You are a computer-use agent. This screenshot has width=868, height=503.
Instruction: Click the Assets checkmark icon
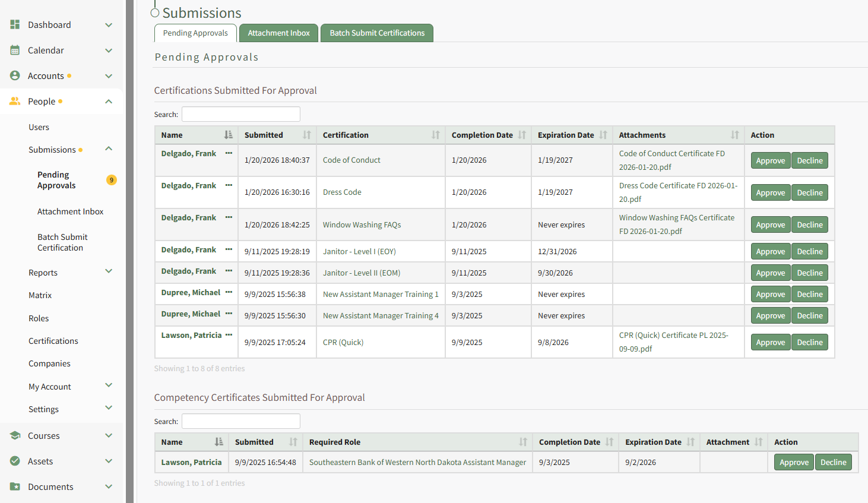(15, 461)
